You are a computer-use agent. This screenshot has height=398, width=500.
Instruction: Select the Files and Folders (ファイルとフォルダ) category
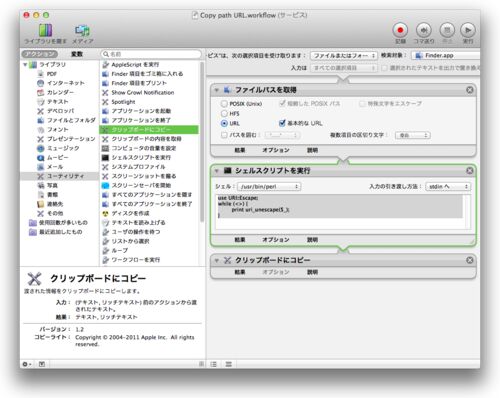[x=66, y=120]
